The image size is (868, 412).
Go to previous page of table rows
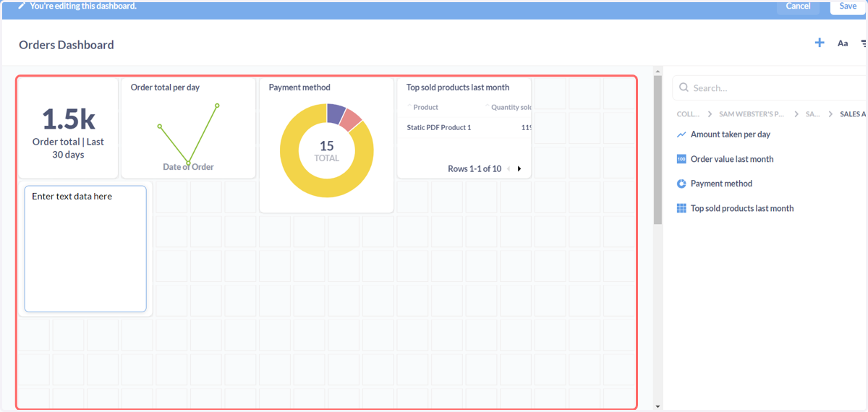click(x=509, y=169)
